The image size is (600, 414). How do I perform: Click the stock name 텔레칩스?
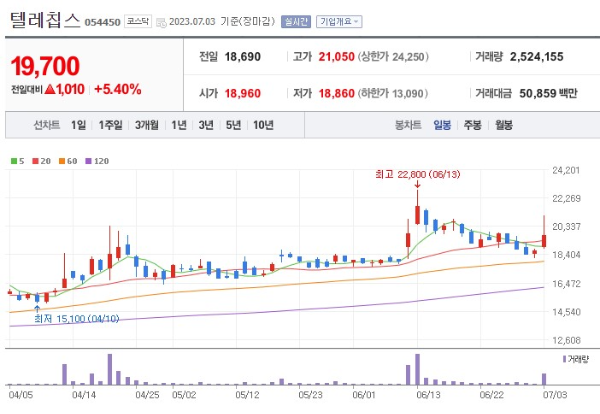[x=45, y=20]
